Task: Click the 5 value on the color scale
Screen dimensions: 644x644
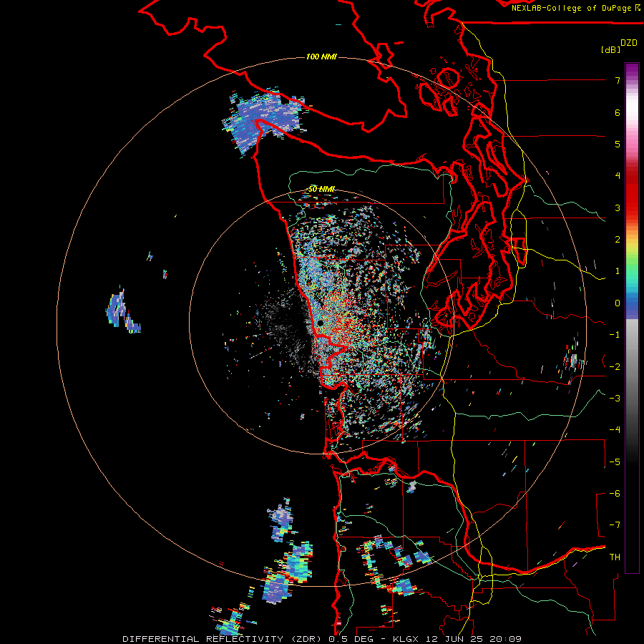Action: [x=618, y=144]
